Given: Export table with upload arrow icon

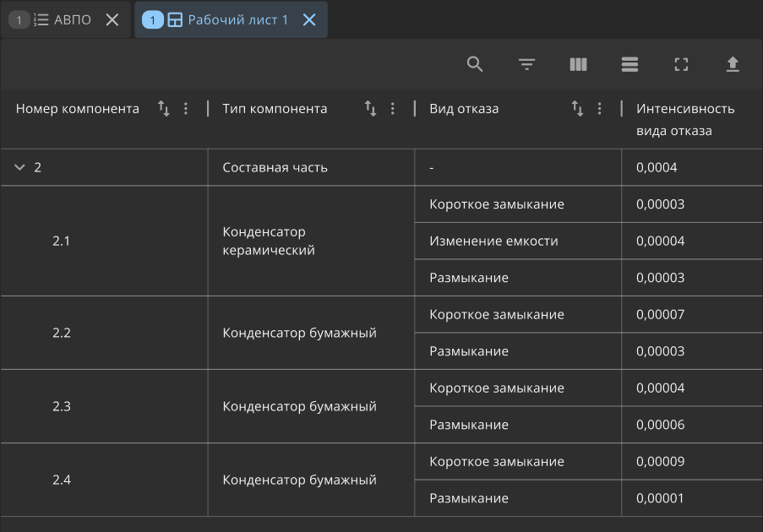Looking at the screenshot, I should (x=733, y=64).
